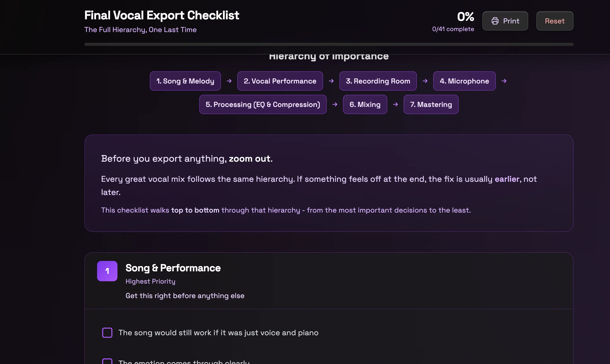Click the Reset button

tap(555, 21)
